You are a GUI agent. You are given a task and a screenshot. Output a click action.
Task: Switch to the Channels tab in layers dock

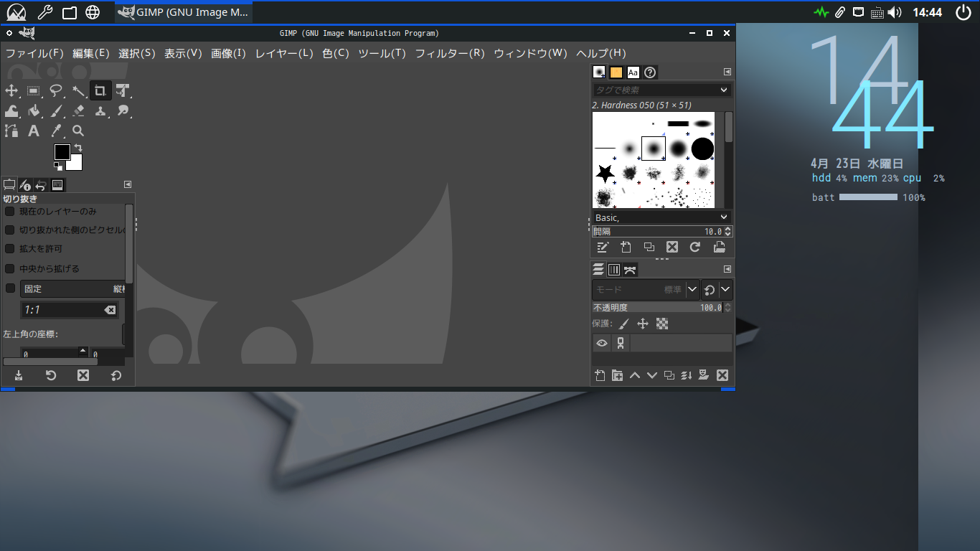[x=614, y=270]
